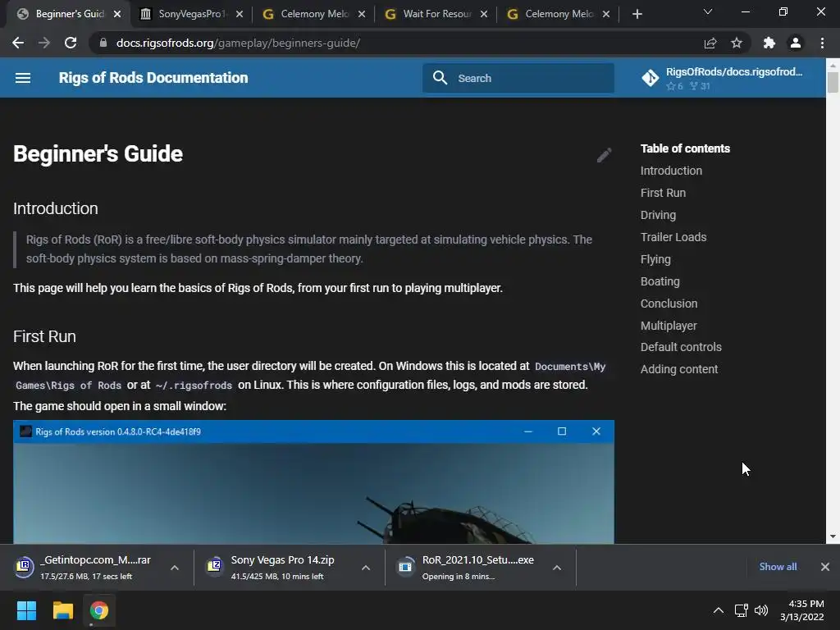Jump to Trailer Loads section
Image resolution: width=840 pixels, height=630 pixels.
tap(673, 237)
